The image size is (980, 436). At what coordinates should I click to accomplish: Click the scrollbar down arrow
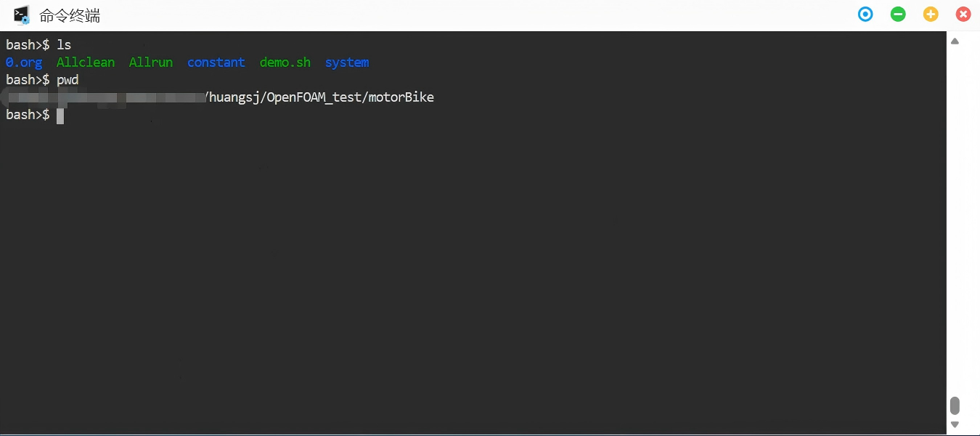[x=955, y=424]
